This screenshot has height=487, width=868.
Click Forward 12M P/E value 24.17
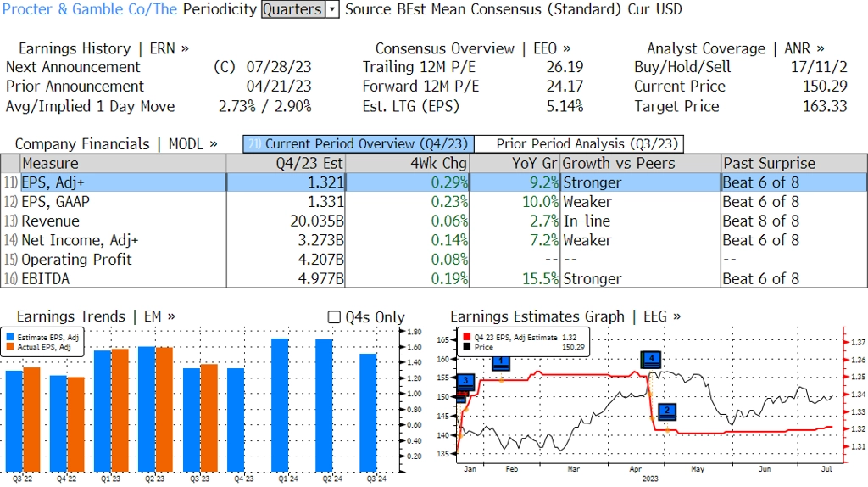tap(565, 87)
